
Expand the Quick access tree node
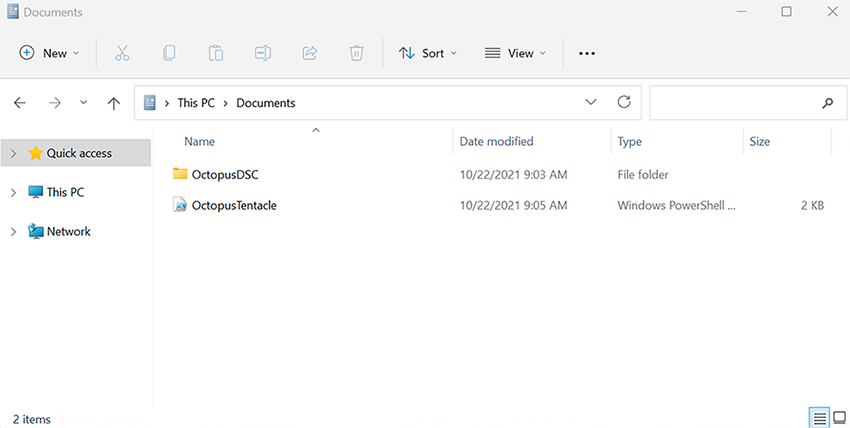pos(13,154)
